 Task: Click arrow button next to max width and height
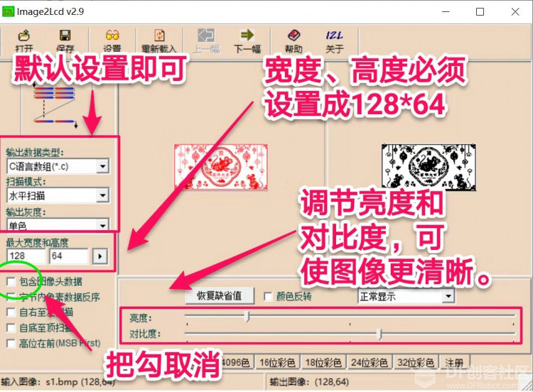[x=100, y=256]
